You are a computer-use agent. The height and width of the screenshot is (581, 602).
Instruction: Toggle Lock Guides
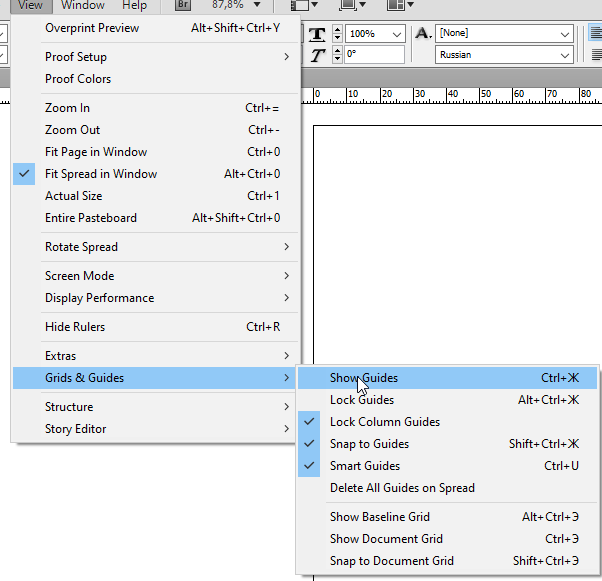click(x=448, y=400)
